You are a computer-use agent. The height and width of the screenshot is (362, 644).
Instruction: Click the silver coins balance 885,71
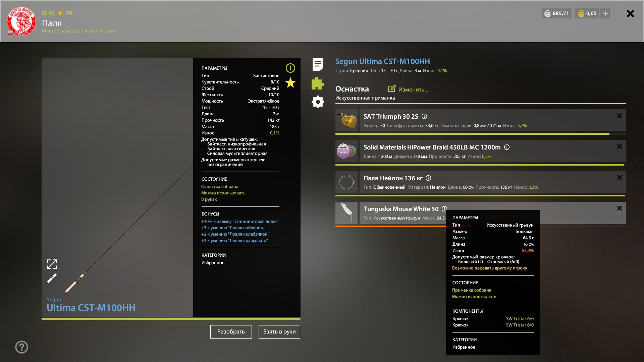(x=556, y=13)
